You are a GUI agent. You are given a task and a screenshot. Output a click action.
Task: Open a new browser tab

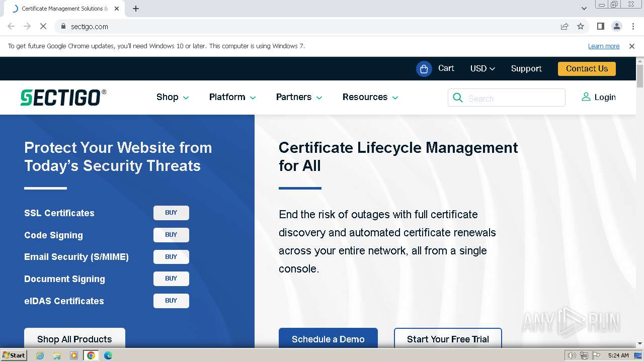[x=136, y=9]
